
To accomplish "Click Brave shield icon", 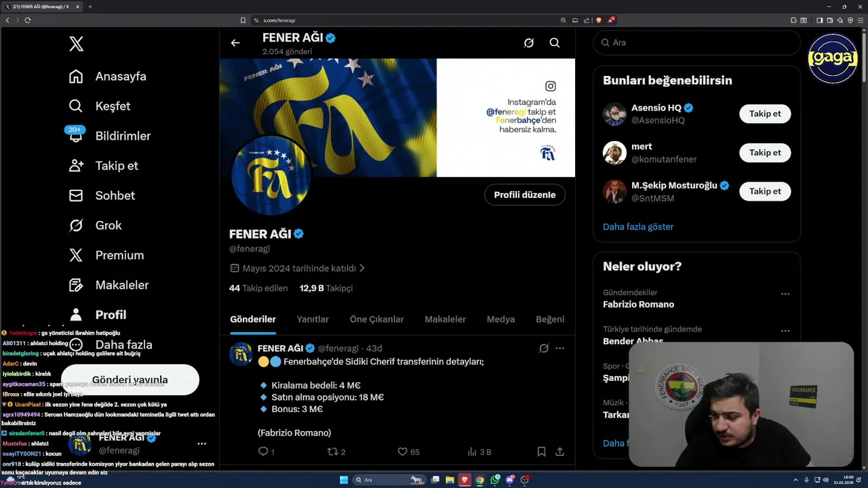I will click(598, 20).
